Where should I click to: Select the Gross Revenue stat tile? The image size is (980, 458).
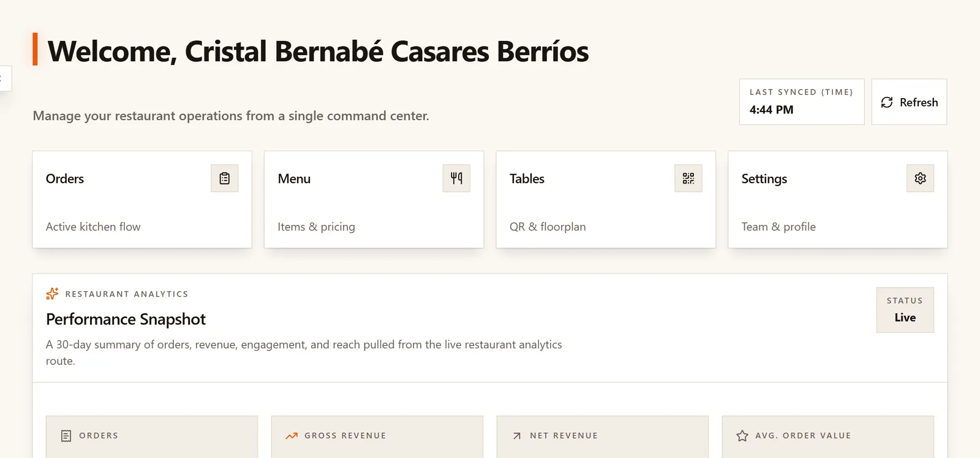[377, 437]
